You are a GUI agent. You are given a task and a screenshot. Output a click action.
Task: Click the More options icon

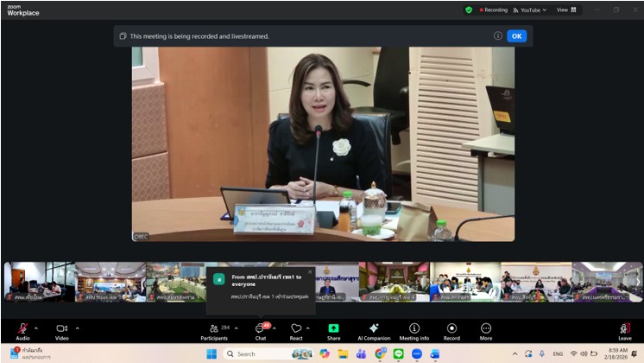click(486, 329)
